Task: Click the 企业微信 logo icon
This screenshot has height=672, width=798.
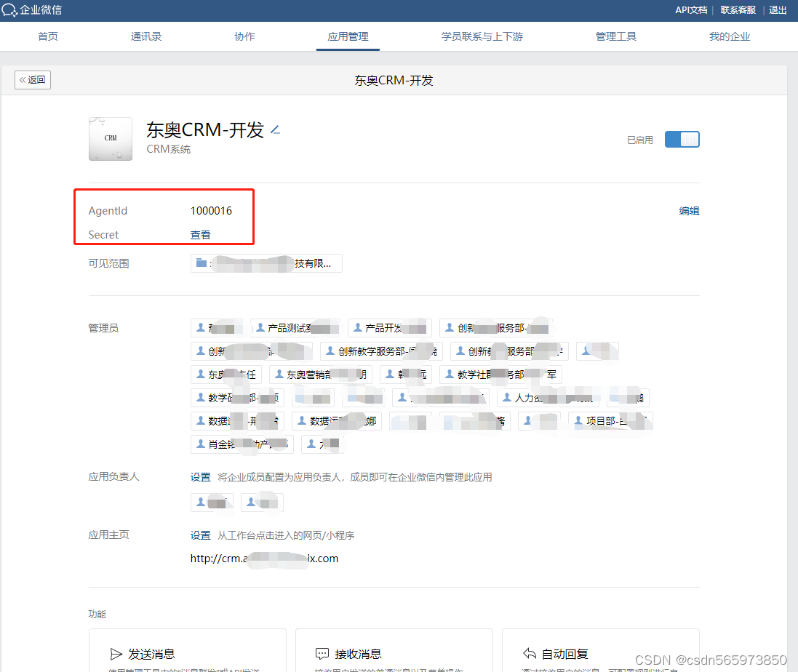Action: (9, 10)
